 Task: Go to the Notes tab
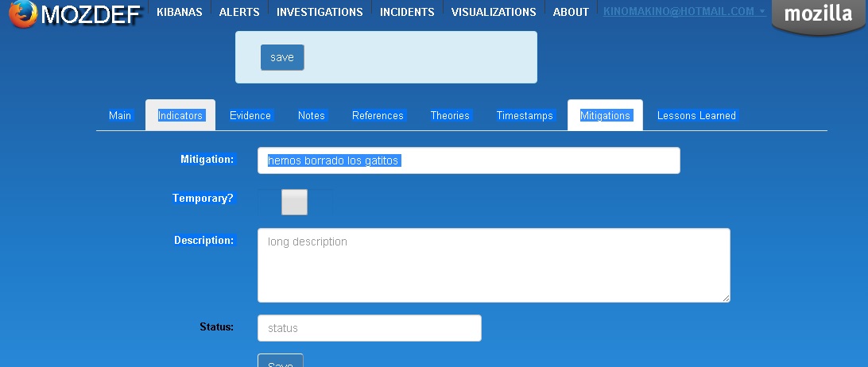[312, 116]
